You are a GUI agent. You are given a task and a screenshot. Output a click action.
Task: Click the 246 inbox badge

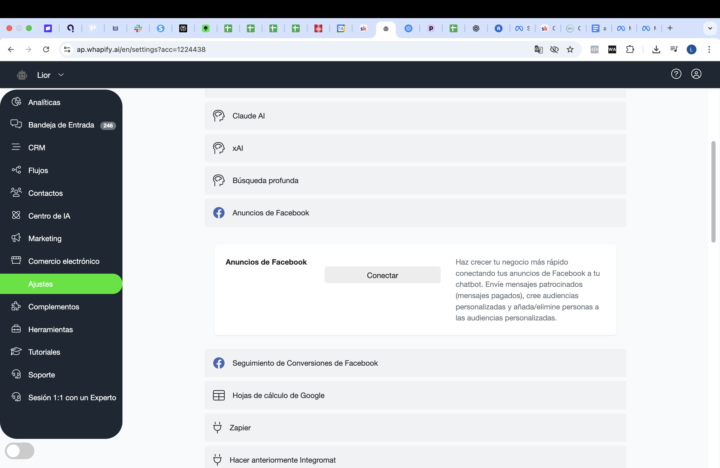[108, 125]
